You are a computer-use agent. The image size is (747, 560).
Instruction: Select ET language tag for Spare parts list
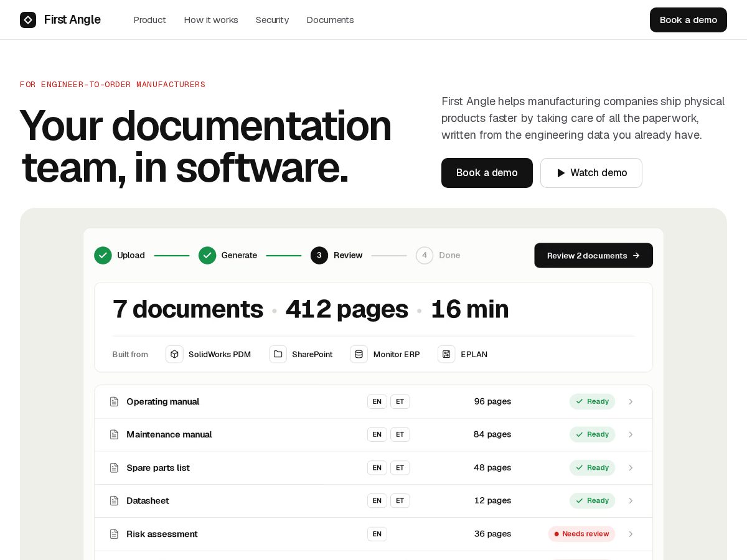click(400, 468)
